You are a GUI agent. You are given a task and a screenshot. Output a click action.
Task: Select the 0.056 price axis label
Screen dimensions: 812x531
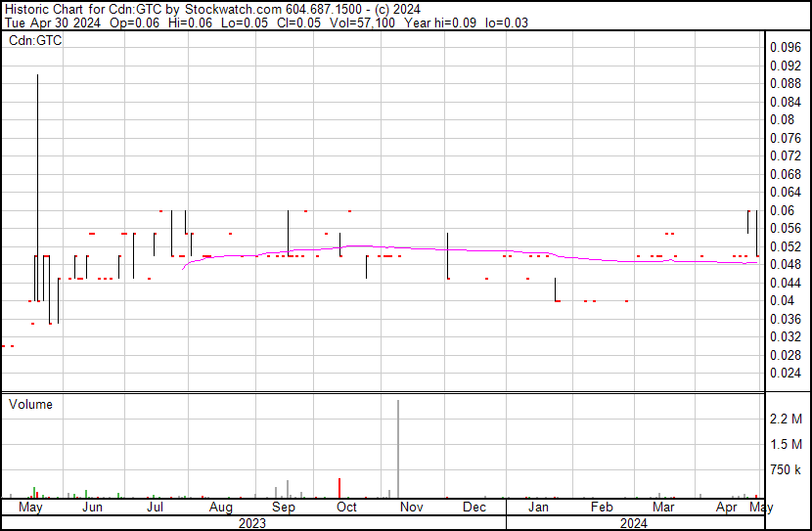(785, 228)
